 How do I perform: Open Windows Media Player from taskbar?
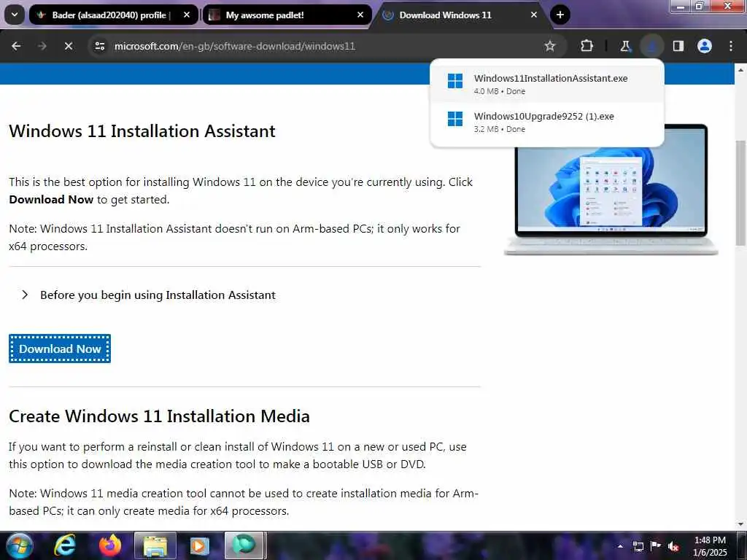[200, 545]
